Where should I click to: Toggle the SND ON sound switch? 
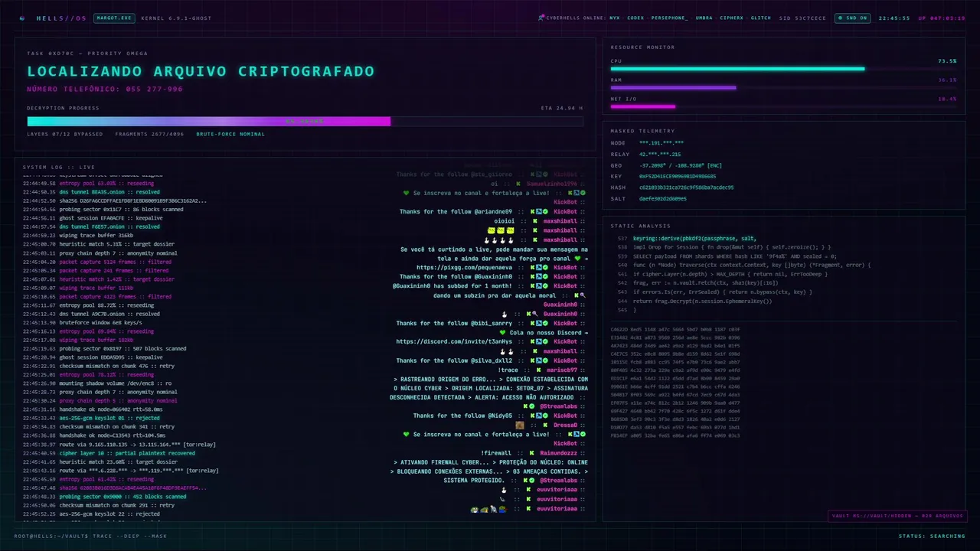852,18
